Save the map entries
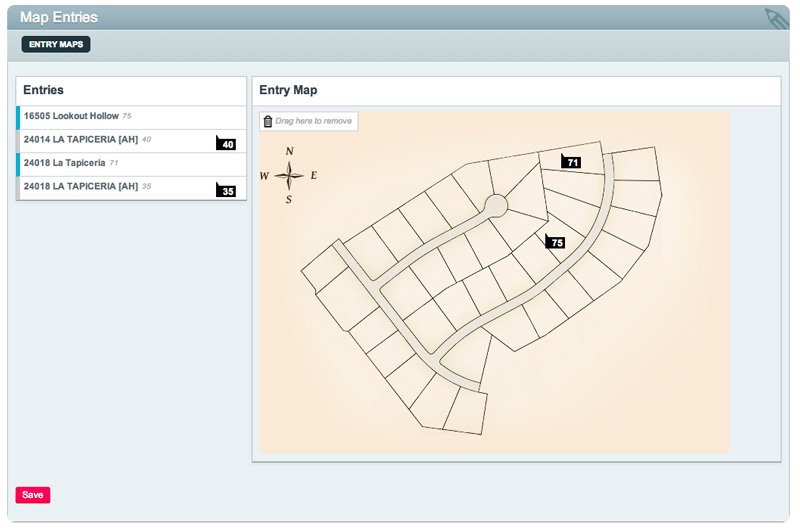The image size is (800, 528). point(33,495)
